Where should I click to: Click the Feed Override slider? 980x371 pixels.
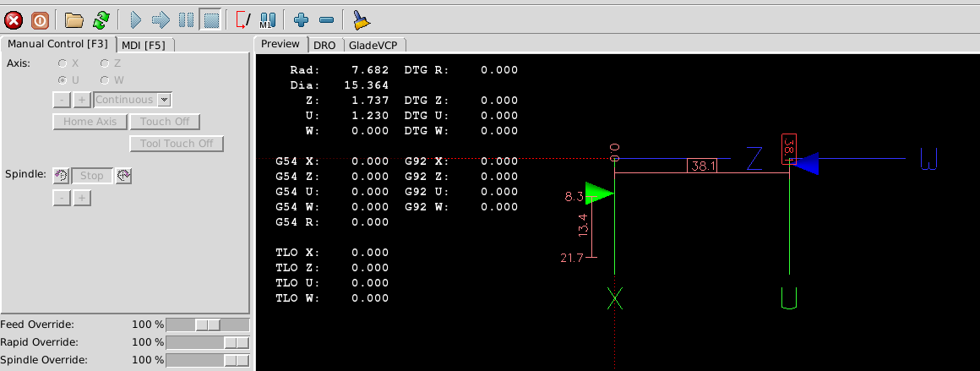coord(208,325)
